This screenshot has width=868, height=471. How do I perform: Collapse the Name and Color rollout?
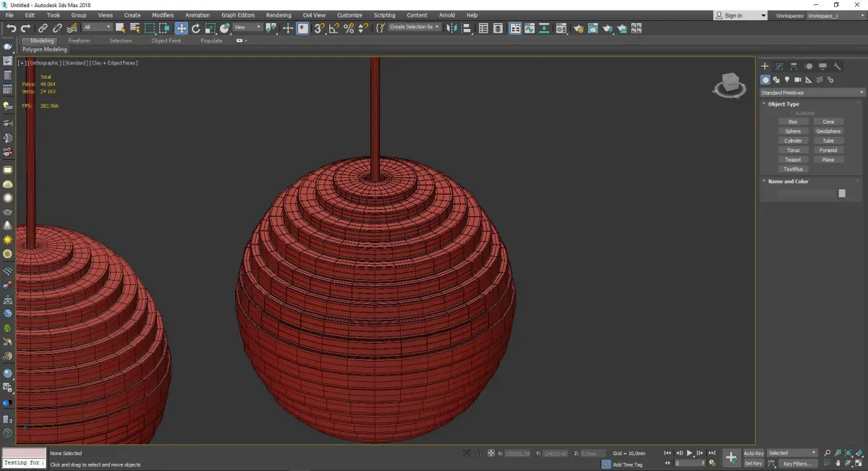tap(788, 182)
